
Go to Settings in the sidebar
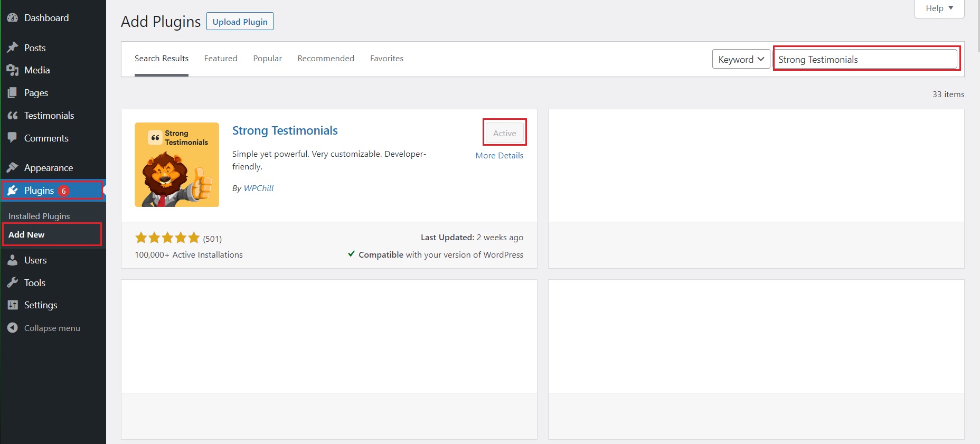click(53, 305)
